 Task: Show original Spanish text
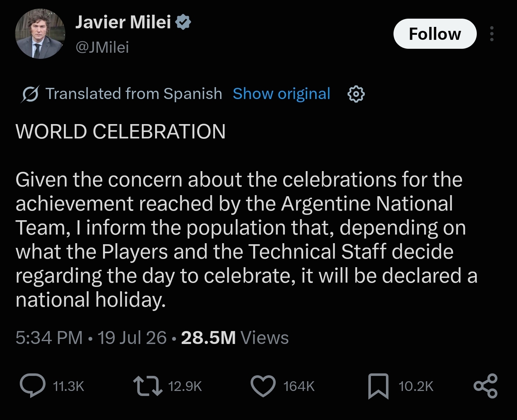click(281, 94)
